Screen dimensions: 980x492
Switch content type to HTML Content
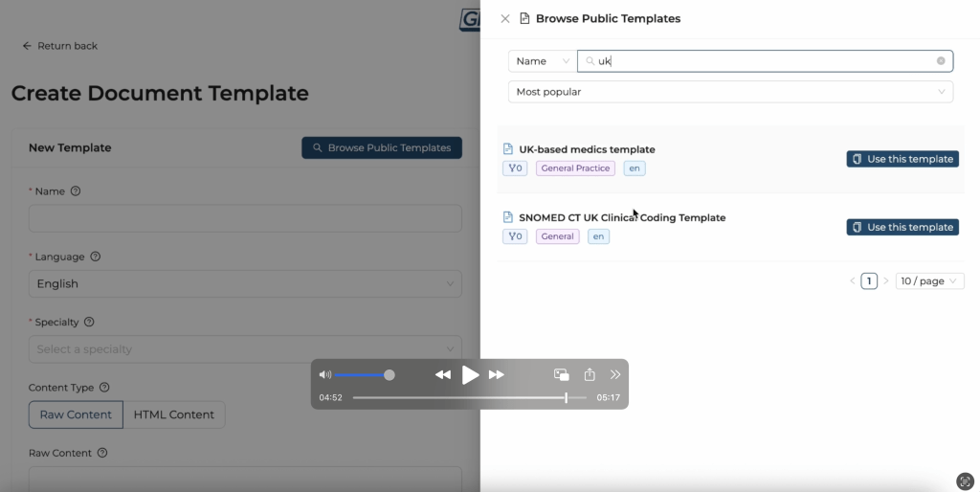point(174,414)
